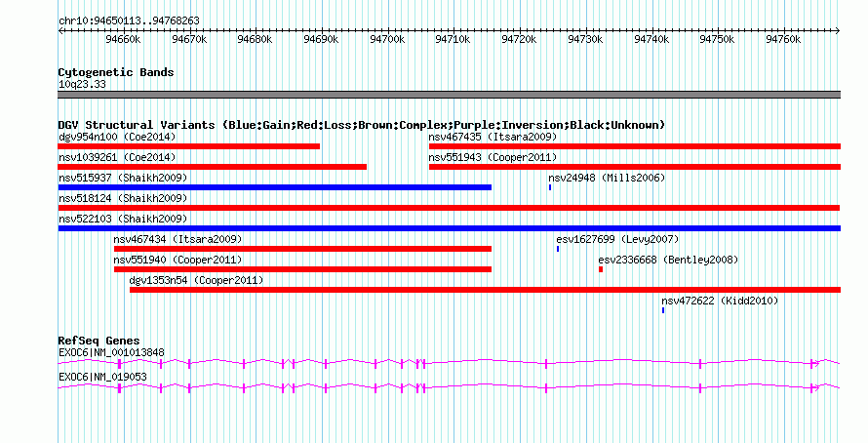Click the 94700k ruler label
The height and width of the screenshot is (443, 868).
pos(387,39)
